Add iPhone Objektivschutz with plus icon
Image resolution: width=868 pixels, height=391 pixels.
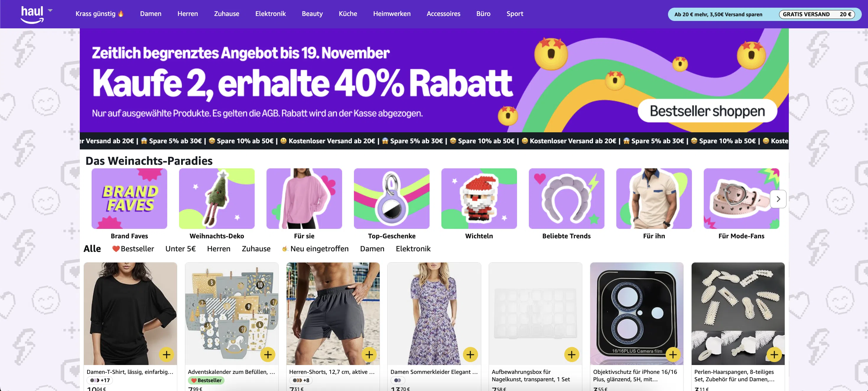(x=673, y=355)
